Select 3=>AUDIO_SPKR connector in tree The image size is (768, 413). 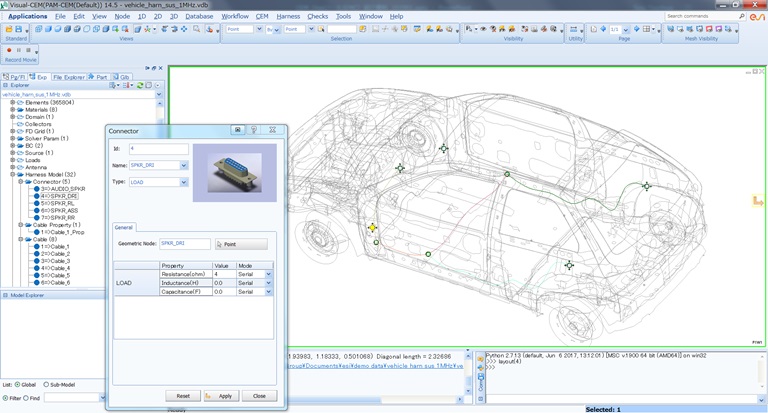coord(63,189)
